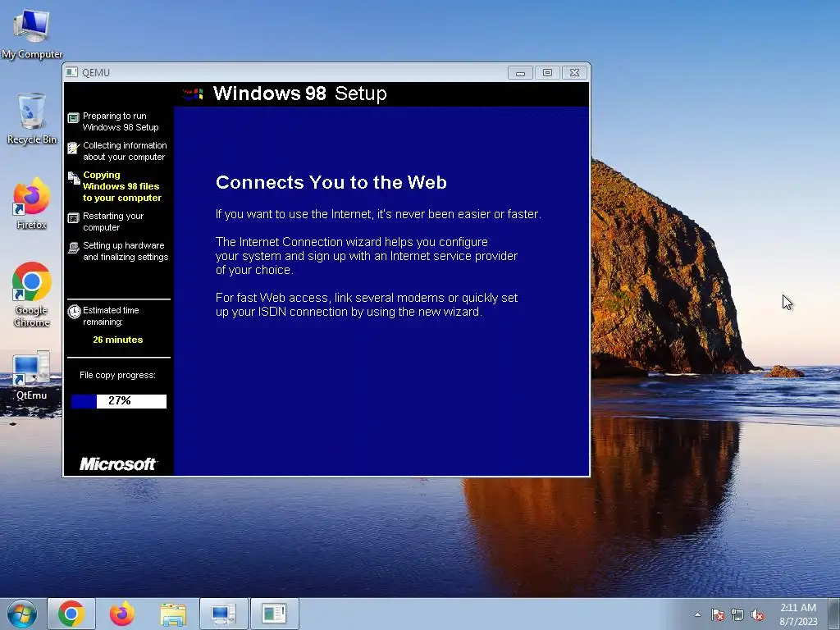
Task: Click 'Preparing to run Windows 98 Setup' text
Action: [x=121, y=121]
